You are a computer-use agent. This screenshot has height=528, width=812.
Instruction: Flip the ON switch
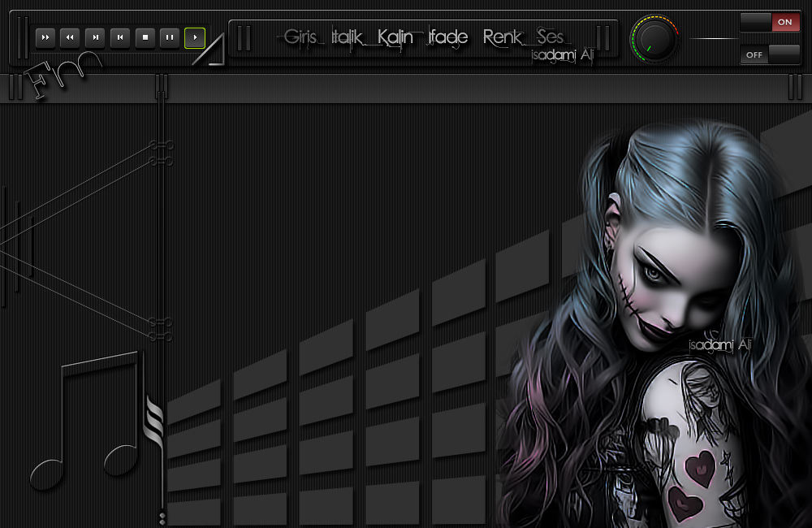coord(771,22)
